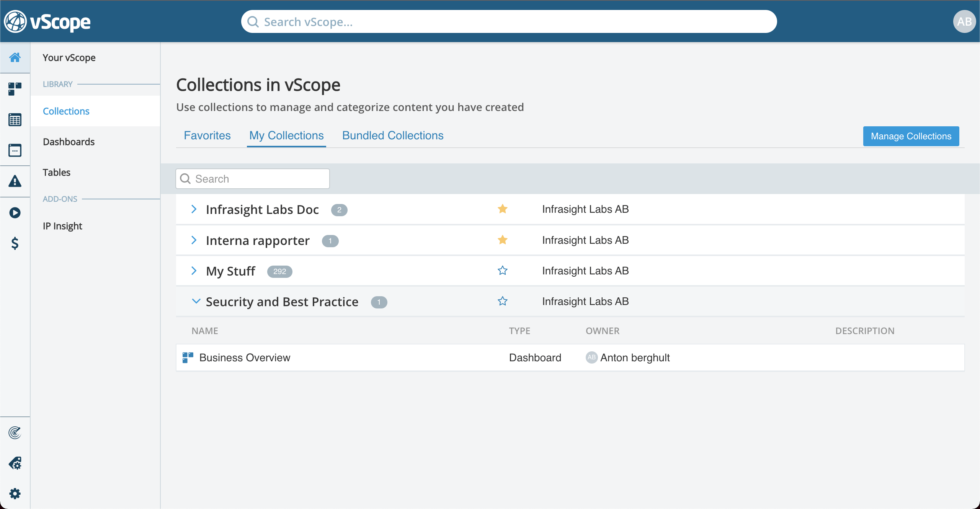
Task: Click the Seucrity and Best Practice title
Action: pos(282,302)
